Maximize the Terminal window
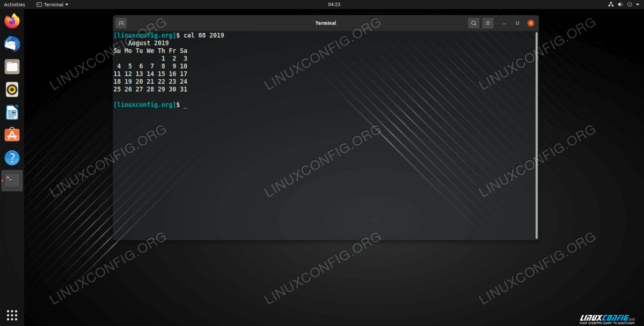The width and height of the screenshot is (644, 326). [x=517, y=23]
